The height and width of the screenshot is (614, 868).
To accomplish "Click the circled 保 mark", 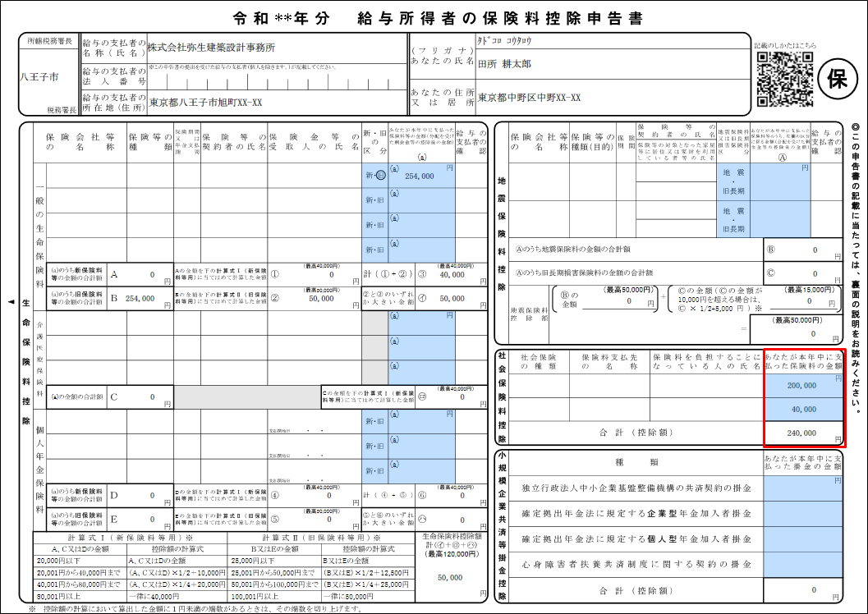I will click(837, 80).
